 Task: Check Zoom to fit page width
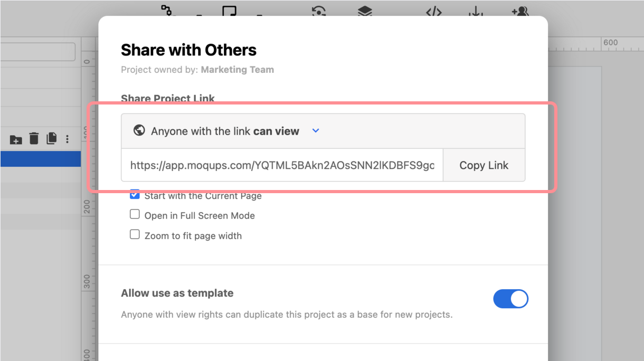pyautogui.click(x=135, y=235)
